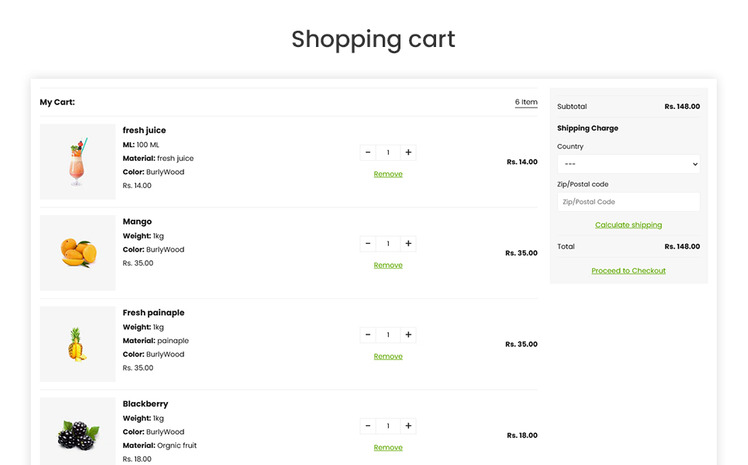Increase quantity of Mango
The image size is (748, 465).
(x=408, y=244)
